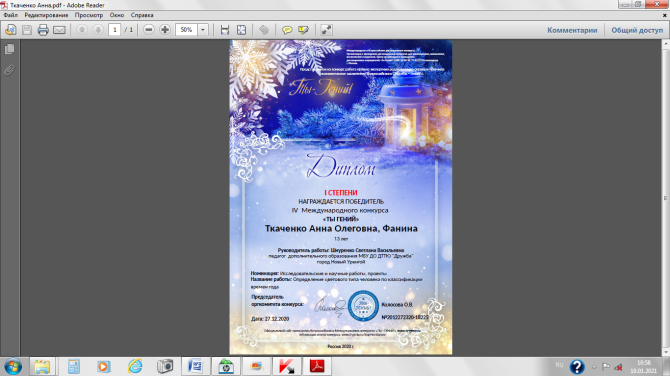Send the file by email envelope icon
Viewport: 670px width, 376px height.
pos(59,30)
